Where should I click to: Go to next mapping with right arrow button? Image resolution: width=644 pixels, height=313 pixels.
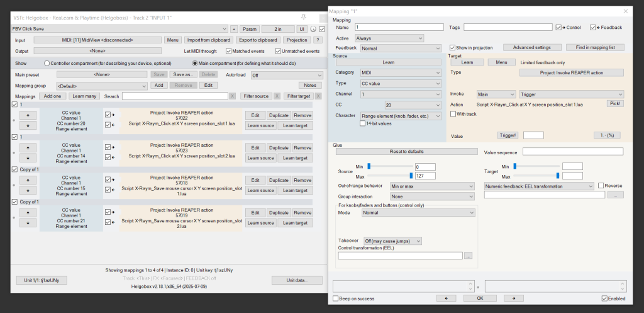click(514, 298)
